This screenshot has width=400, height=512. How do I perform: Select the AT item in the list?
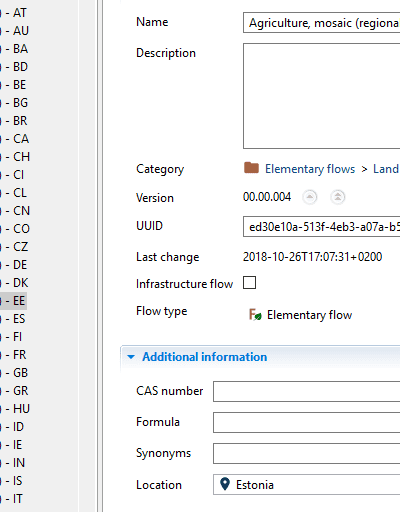pyautogui.click(x=16, y=13)
